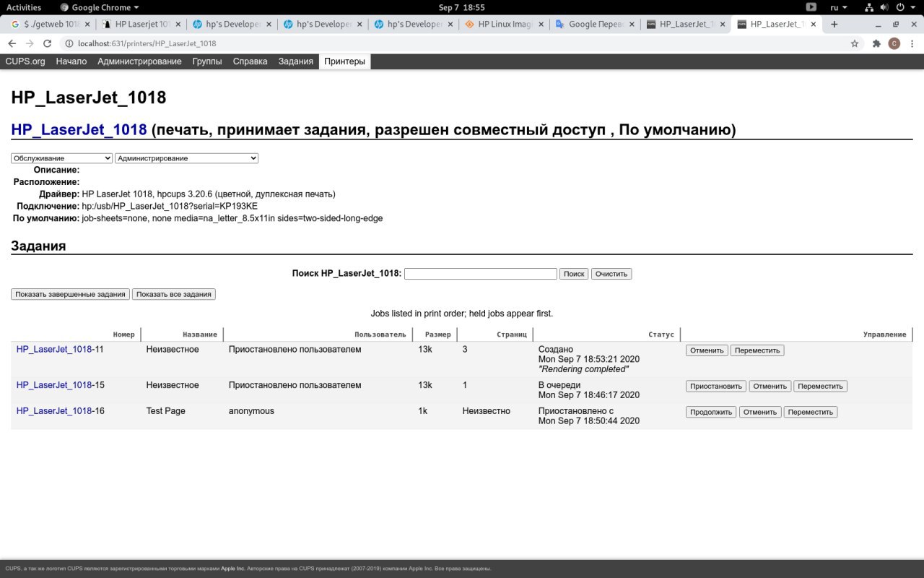
Task: Open the network status icon in the top bar
Action: (869, 7)
